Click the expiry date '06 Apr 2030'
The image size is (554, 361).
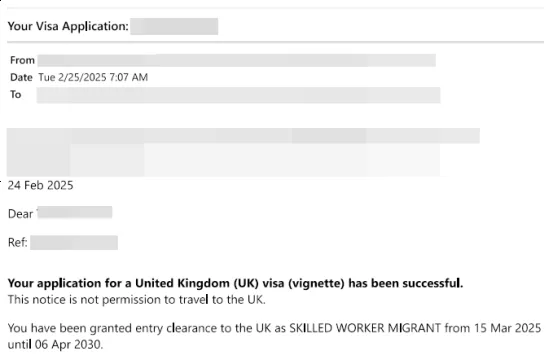pyautogui.click(x=69, y=344)
